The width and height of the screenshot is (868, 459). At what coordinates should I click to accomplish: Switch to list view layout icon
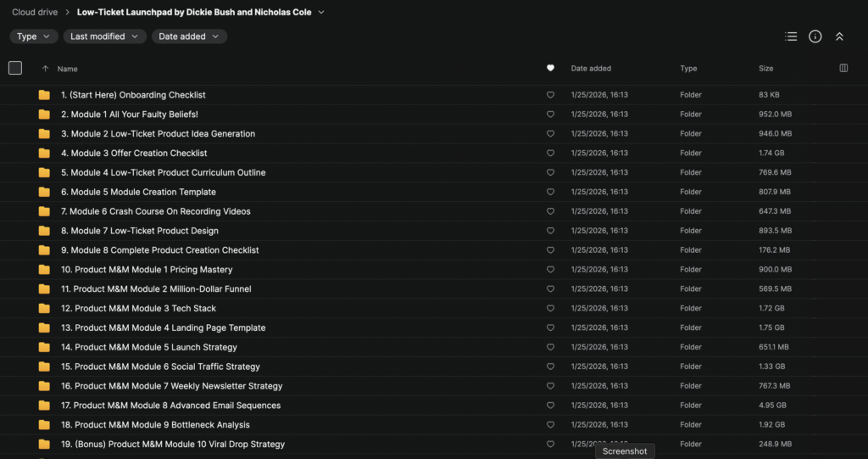(791, 36)
